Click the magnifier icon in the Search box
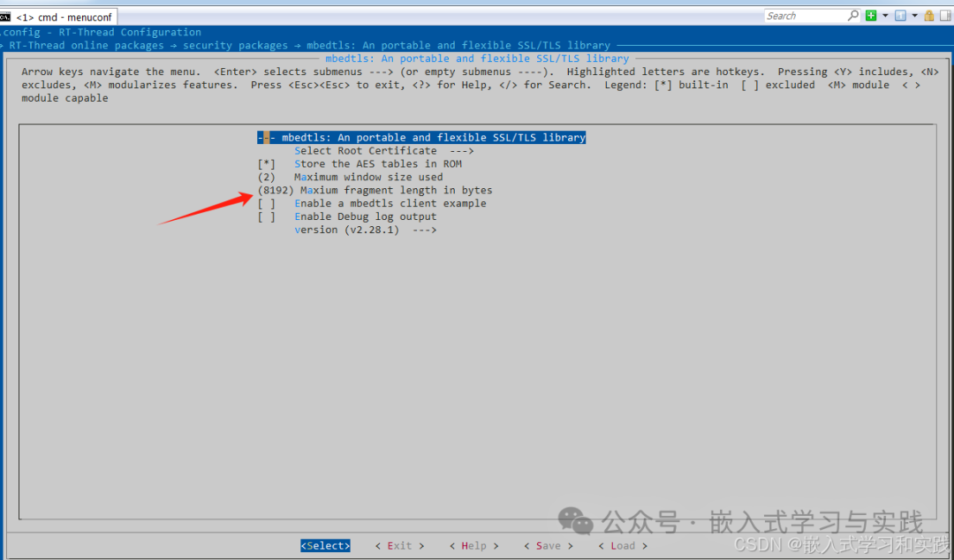954x560 pixels. point(853,16)
